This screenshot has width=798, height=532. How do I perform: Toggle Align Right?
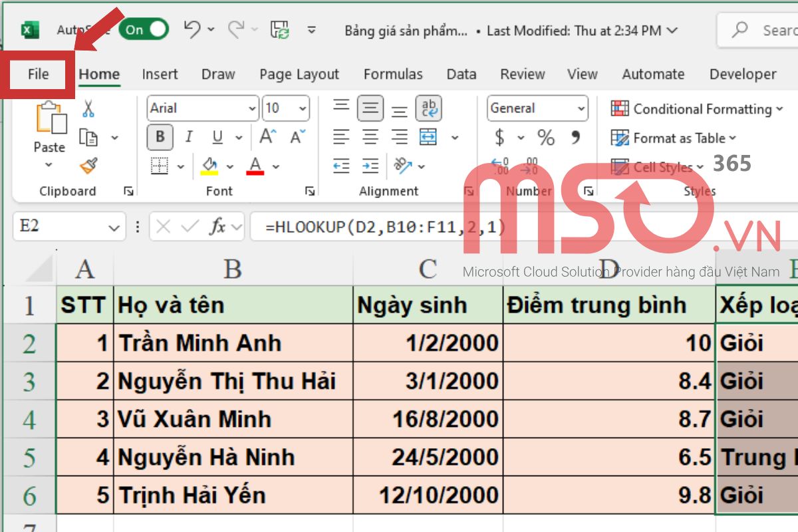point(400,138)
